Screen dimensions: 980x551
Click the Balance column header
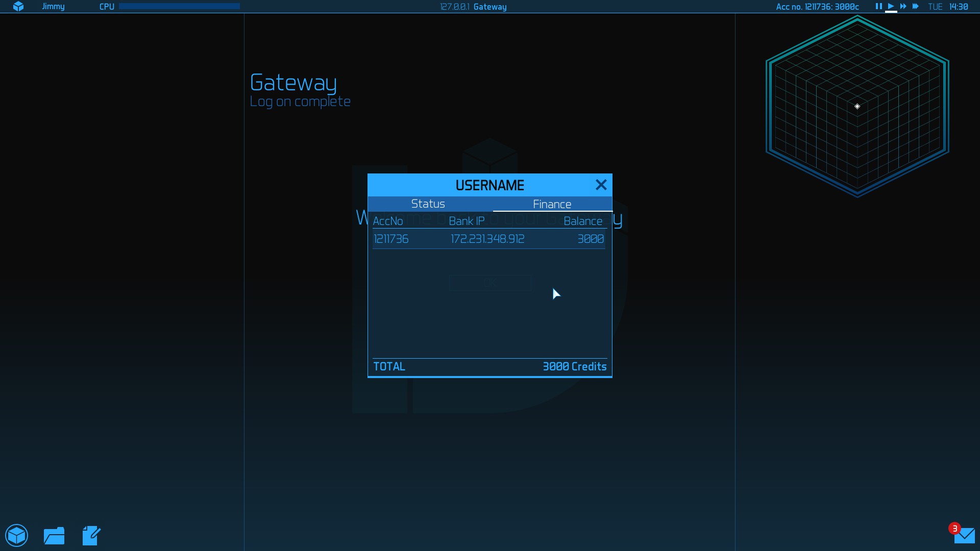583,221
